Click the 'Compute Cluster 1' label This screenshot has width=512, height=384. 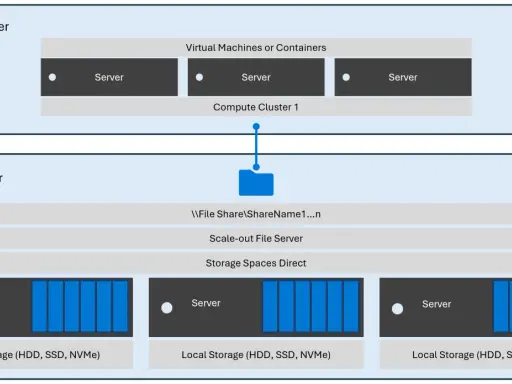click(x=256, y=107)
